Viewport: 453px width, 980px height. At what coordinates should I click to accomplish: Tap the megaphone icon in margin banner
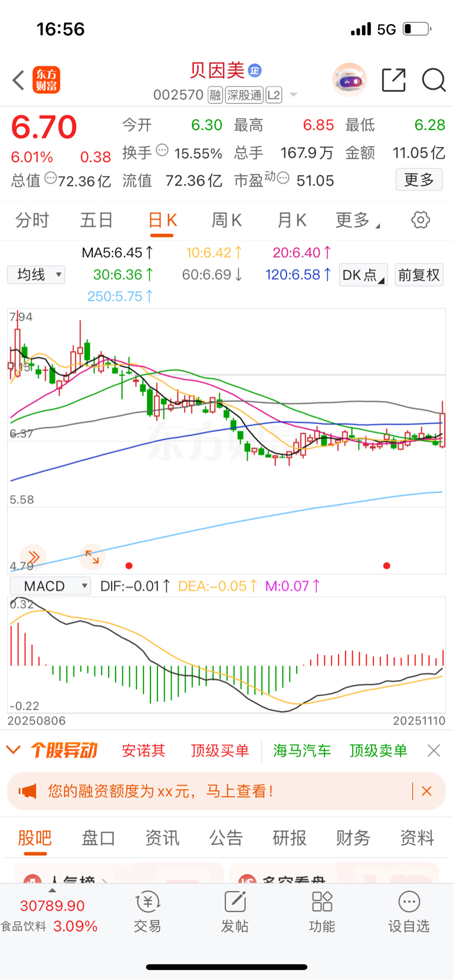(27, 791)
